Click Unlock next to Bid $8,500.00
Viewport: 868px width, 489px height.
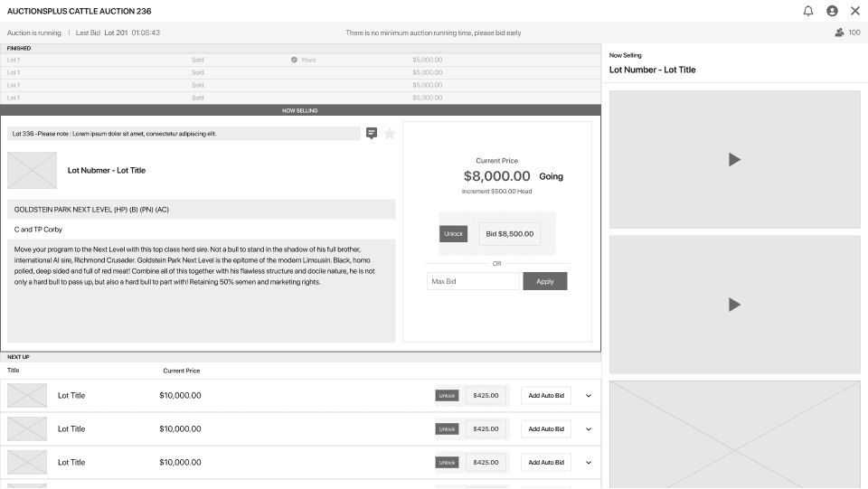point(453,234)
